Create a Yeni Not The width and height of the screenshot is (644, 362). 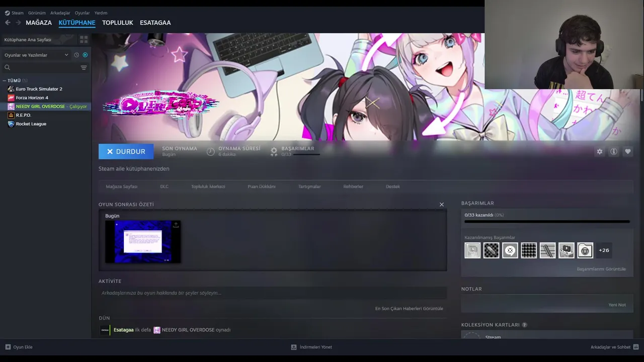click(x=617, y=305)
